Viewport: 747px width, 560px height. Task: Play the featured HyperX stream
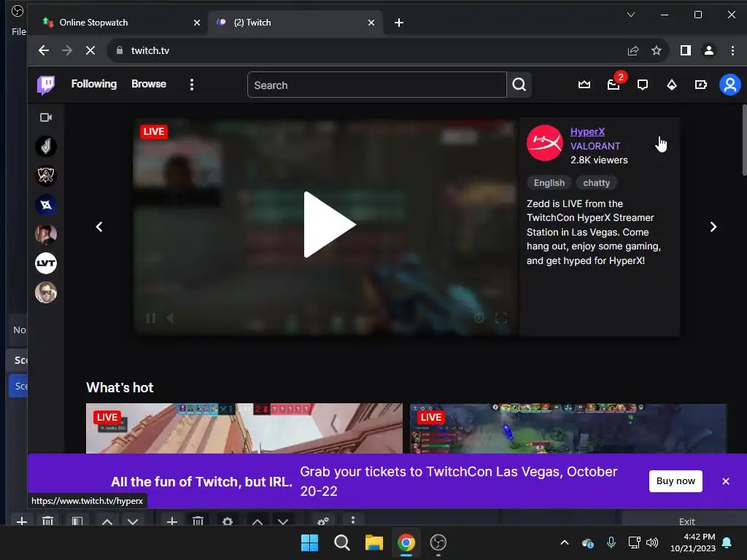coord(329,225)
